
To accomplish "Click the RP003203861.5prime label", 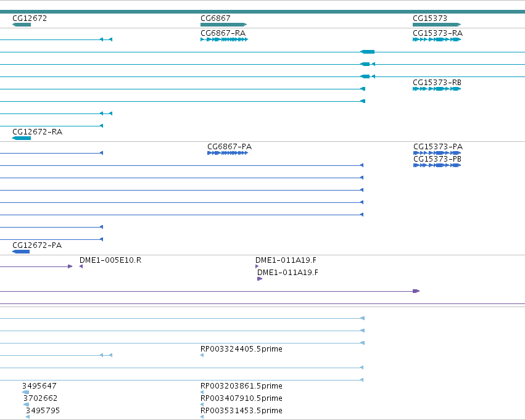I will (x=241, y=385).
